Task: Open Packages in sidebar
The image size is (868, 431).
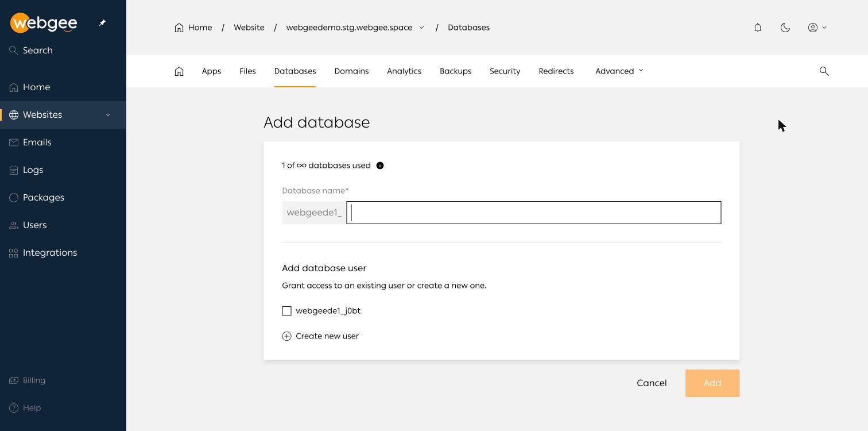Action: [63, 198]
